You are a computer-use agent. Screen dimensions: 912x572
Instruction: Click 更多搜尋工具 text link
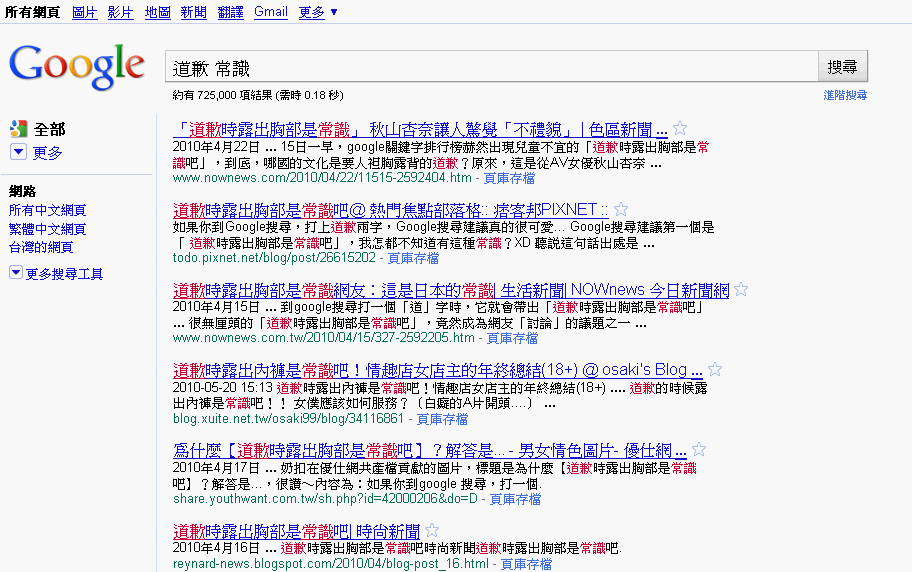pyautogui.click(x=64, y=274)
